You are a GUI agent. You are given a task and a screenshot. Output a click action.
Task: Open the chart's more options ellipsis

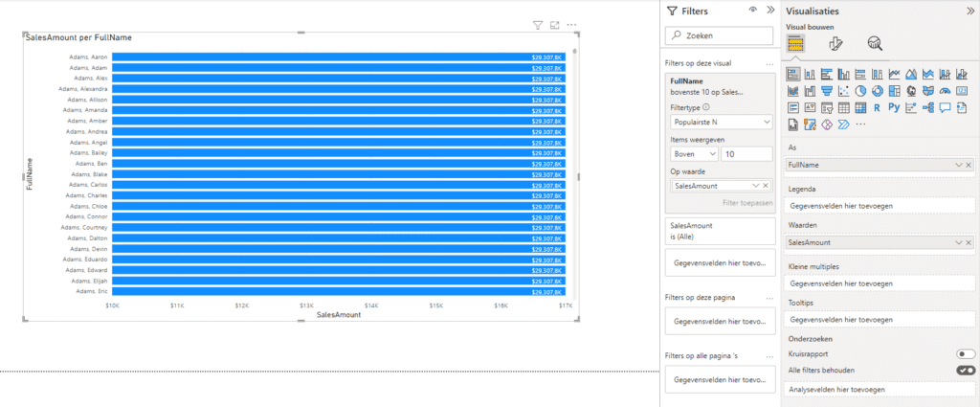click(571, 25)
